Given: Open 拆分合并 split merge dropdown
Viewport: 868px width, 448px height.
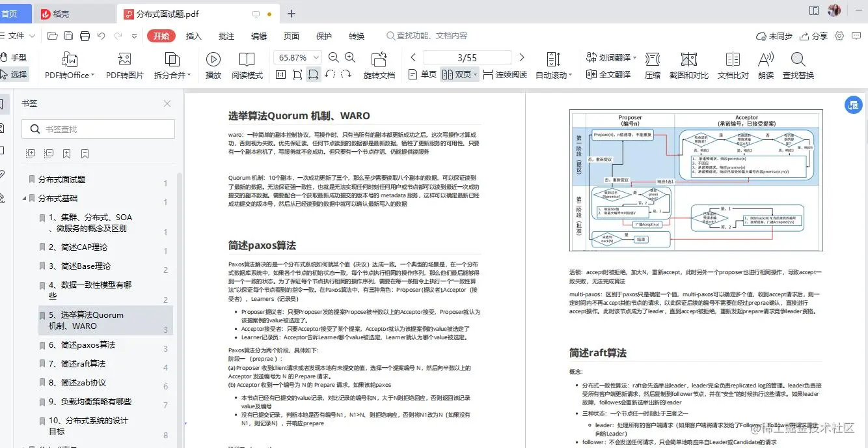Looking at the screenshot, I should 172,66.
